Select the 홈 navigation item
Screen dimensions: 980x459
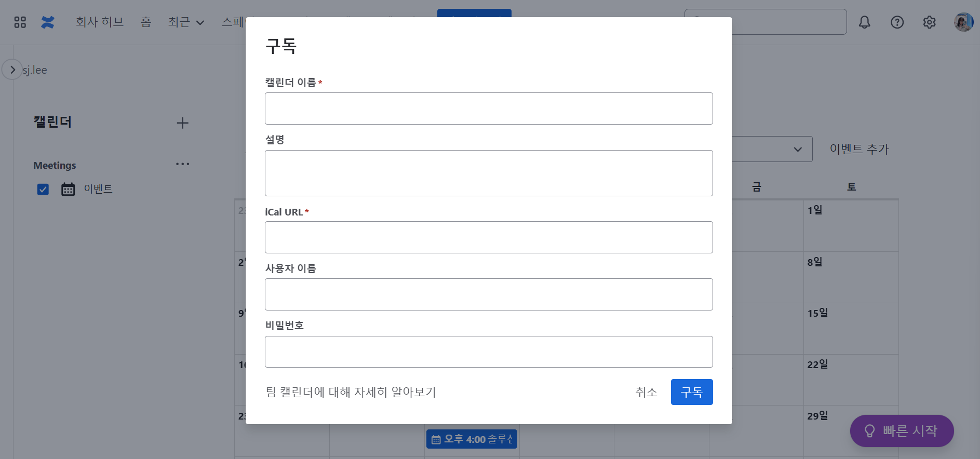146,22
